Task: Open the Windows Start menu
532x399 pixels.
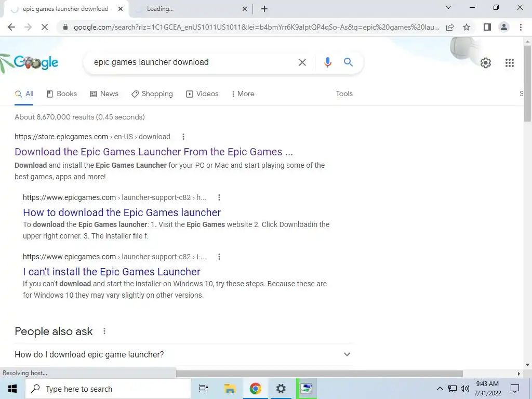Action: pos(12,389)
